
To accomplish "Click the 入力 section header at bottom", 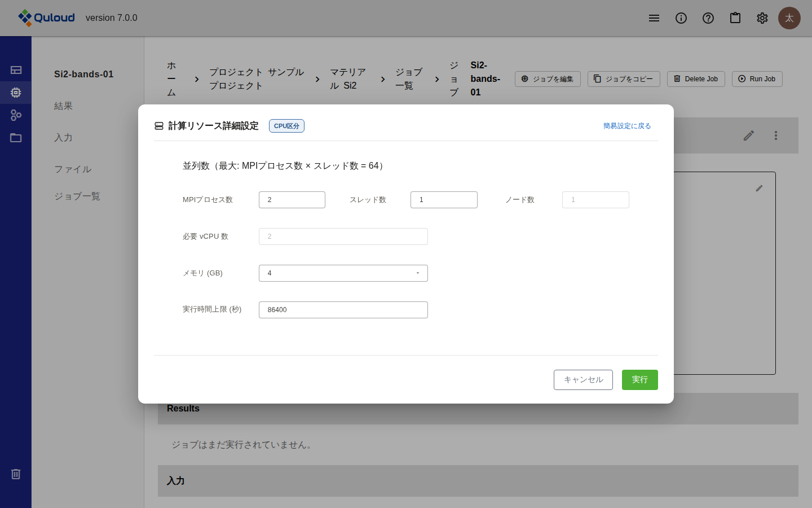I will tap(478, 481).
